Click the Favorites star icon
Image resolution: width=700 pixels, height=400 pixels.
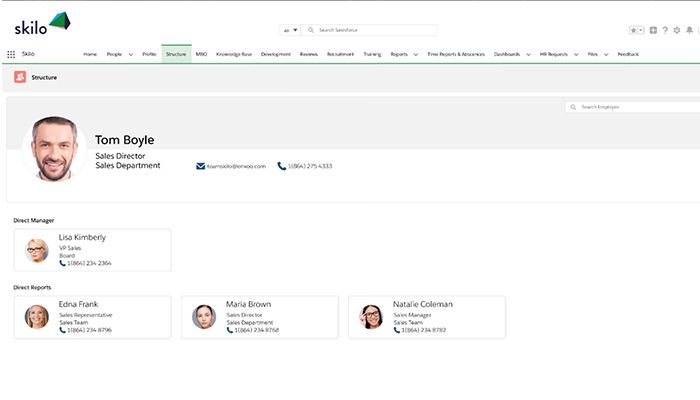(x=634, y=30)
